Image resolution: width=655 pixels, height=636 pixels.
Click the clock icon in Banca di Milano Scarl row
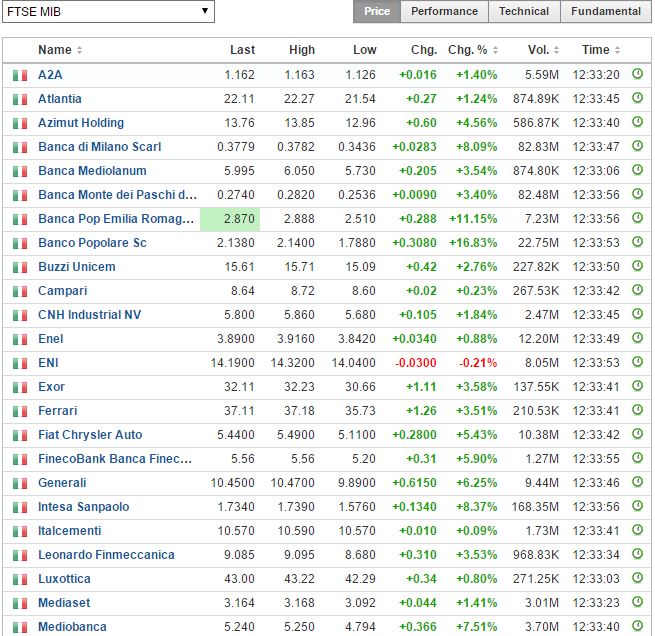coord(637,146)
